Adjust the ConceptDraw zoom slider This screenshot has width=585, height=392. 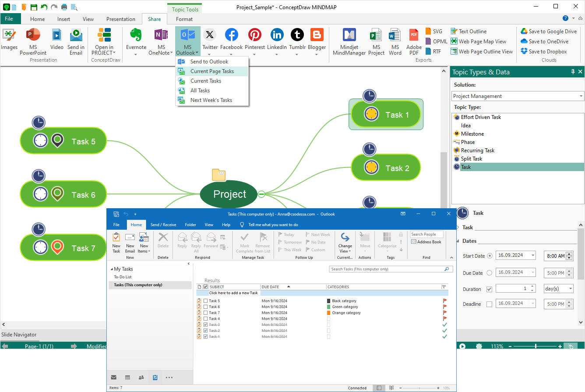click(x=536, y=346)
